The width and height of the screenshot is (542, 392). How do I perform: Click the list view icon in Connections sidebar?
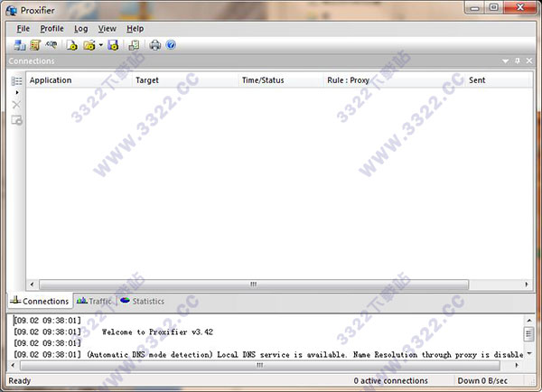click(x=16, y=81)
